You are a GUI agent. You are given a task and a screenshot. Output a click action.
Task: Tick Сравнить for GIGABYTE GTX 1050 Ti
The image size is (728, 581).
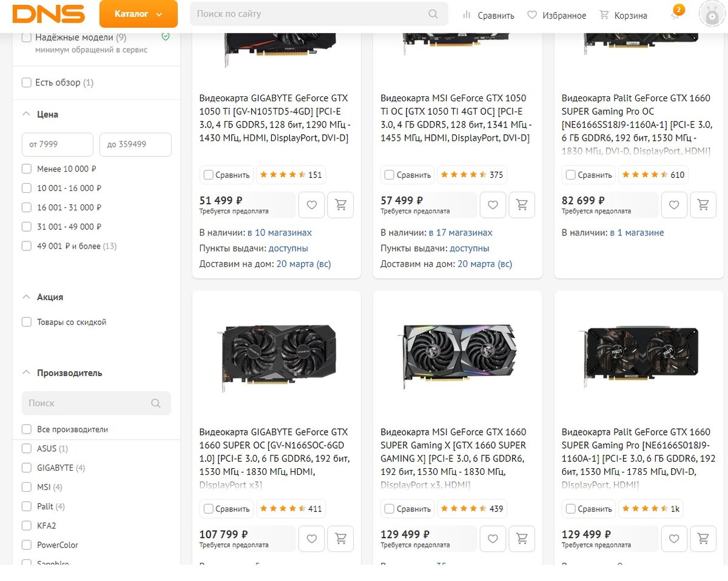click(209, 175)
